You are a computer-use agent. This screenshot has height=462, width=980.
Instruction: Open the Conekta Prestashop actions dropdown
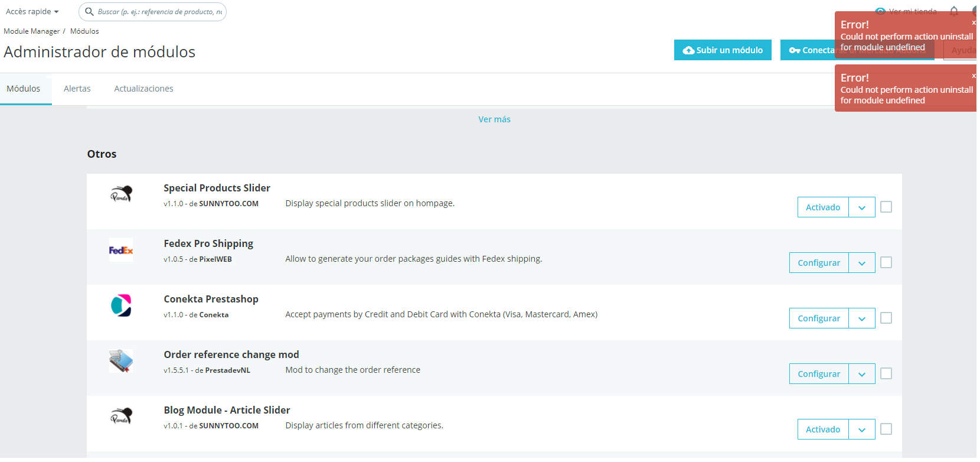click(x=862, y=318)
